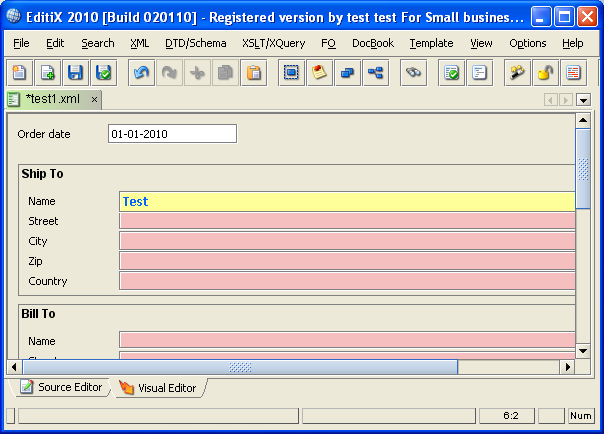Open the DTD/Schema menu
Screen dimensions: 604x434
click(196, 43)
